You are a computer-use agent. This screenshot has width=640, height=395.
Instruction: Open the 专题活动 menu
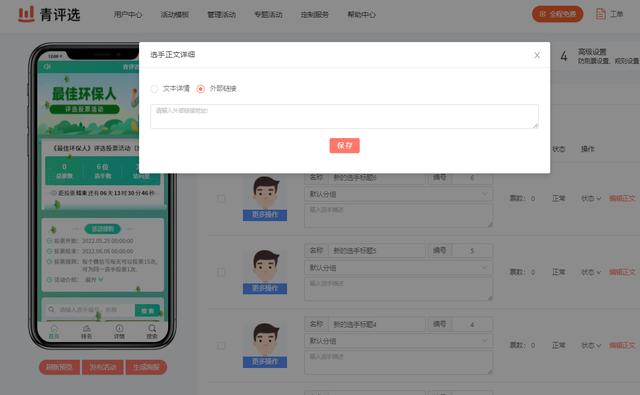point(268,15)
